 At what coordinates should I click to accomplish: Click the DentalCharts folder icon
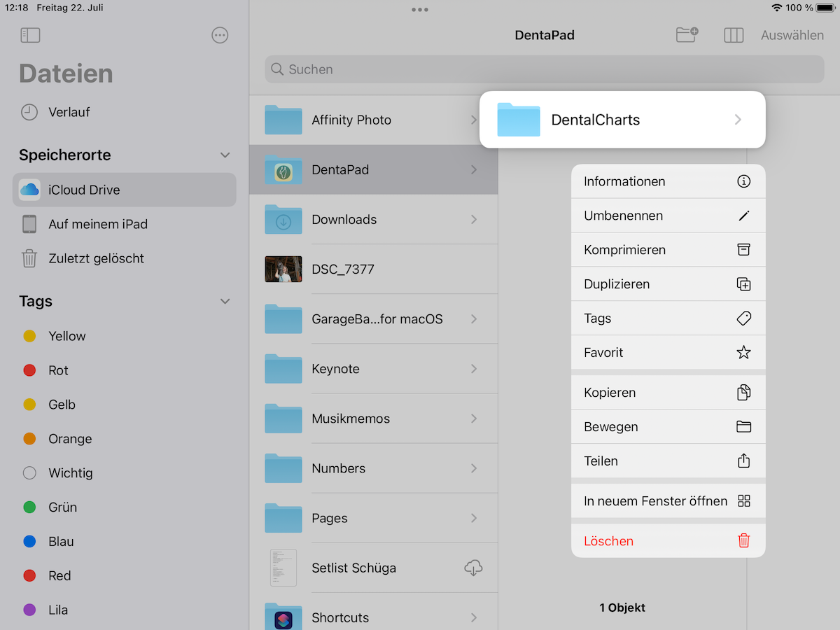[519, 120]
